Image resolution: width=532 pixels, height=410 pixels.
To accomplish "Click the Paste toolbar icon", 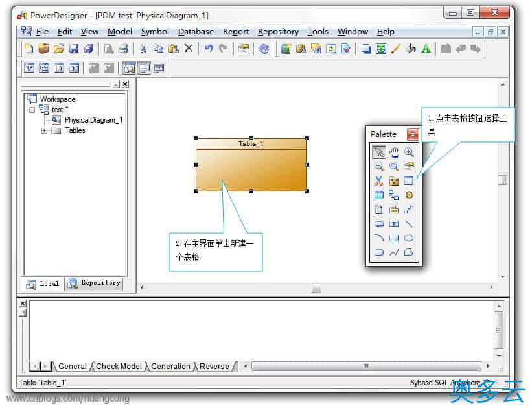I will point(174,49).
